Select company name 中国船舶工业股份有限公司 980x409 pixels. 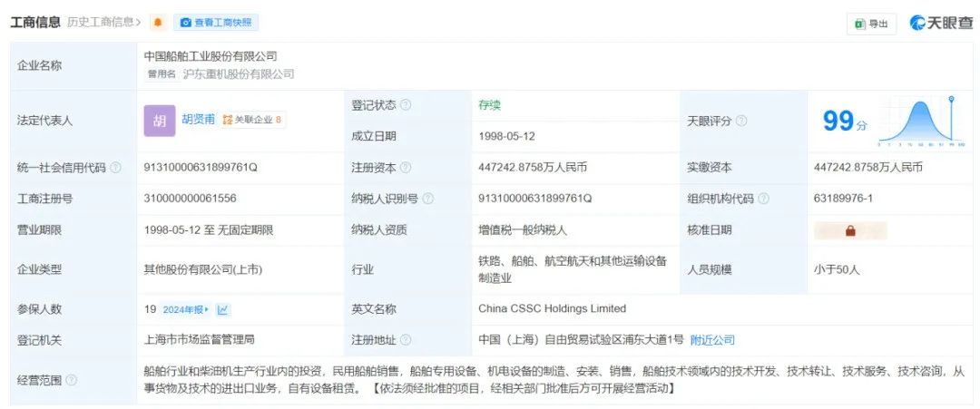click(x=211, y=57)
